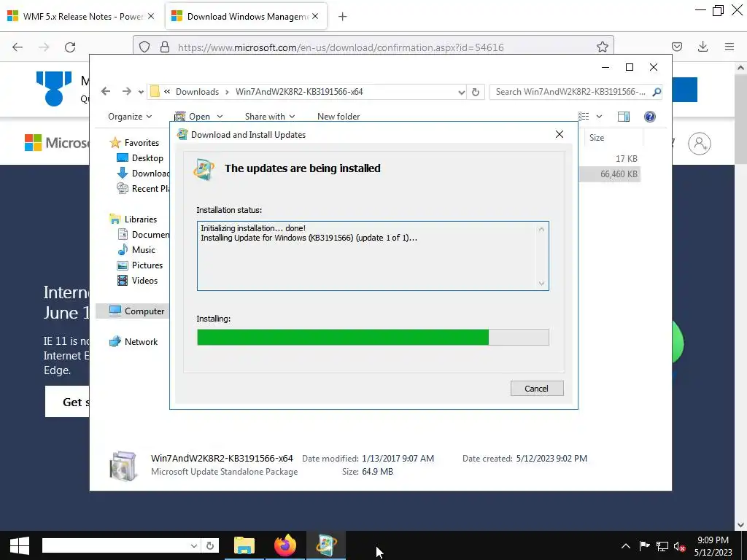Click the Explorer search magnifier icon
This screenshot has height=560, width=747.
click(x=657, y=92)
